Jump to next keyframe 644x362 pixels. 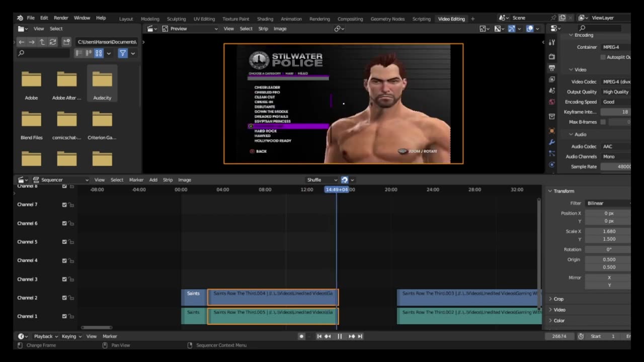[x=352, y=336]
